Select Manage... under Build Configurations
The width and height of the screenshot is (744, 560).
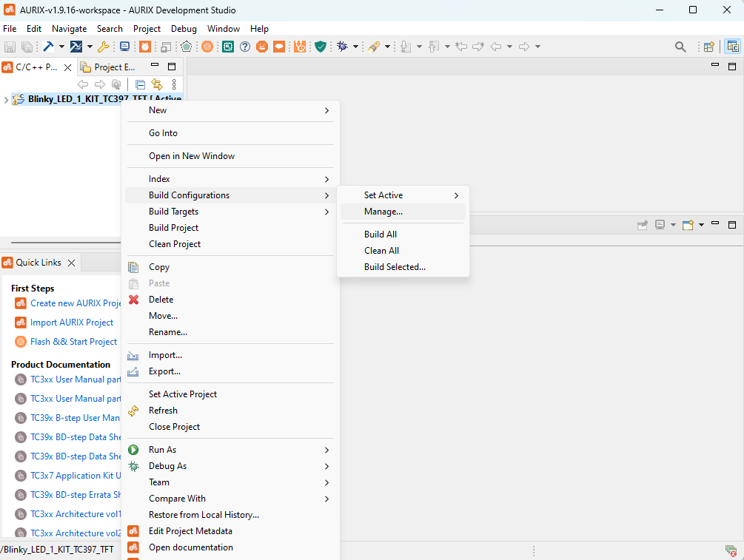coord(384,212)
